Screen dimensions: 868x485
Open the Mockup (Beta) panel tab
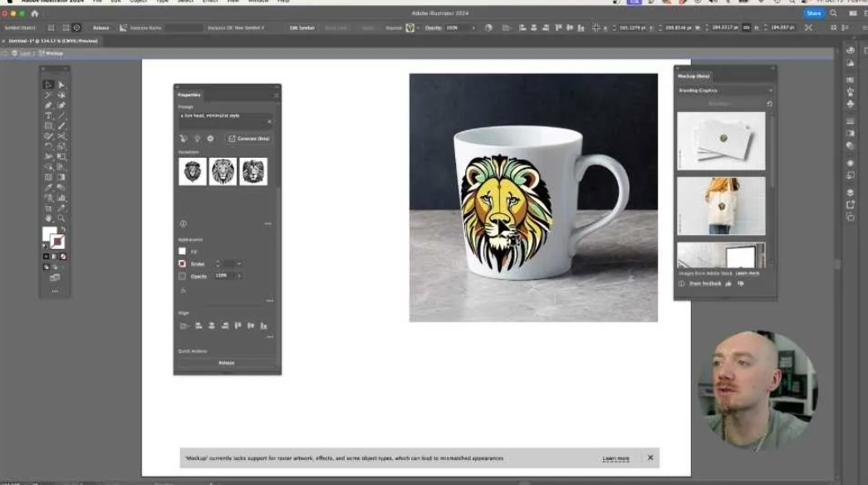(694, 76)
